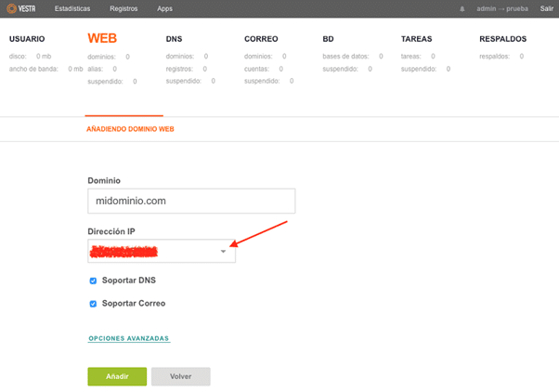Focus the Dominio text field
Viewport: 559px width, 392px height.
click(190, 202)
